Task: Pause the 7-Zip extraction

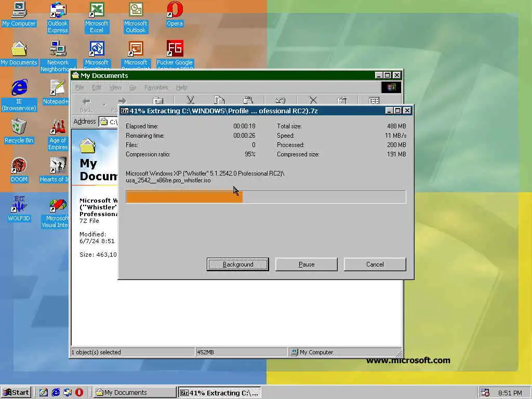Action: 307,264
